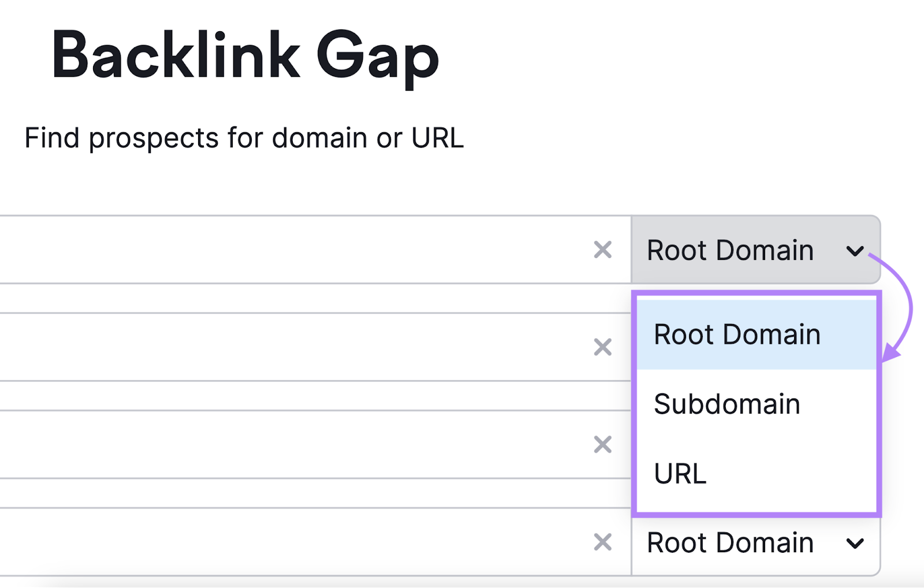Click the chevron on the bottom Root Domain selector

coord(855,544)
